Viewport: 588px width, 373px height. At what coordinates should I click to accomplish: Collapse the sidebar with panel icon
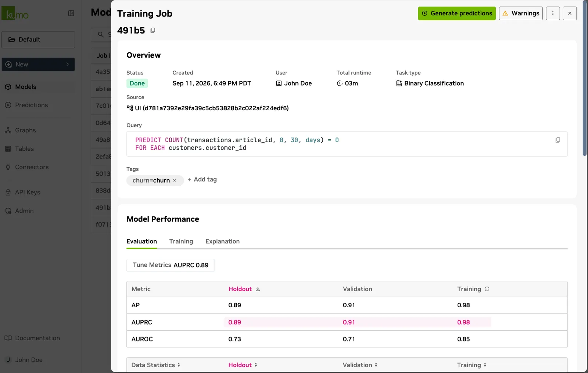[71, 13]
